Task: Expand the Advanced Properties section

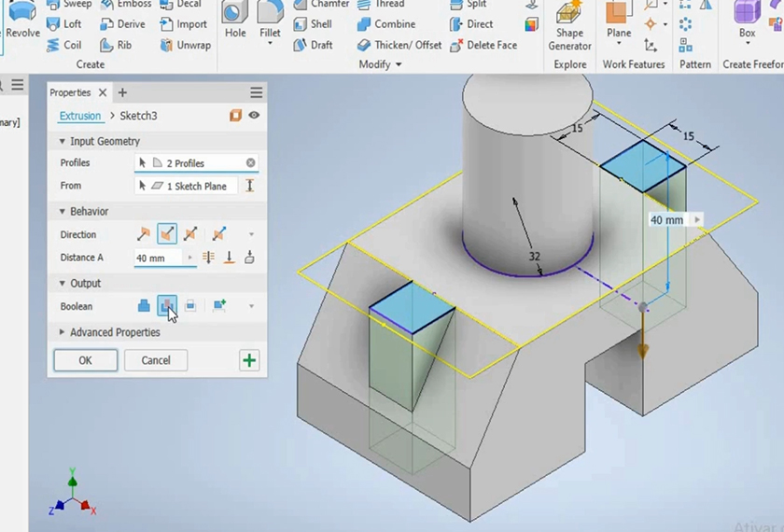Action: [63, 332]
